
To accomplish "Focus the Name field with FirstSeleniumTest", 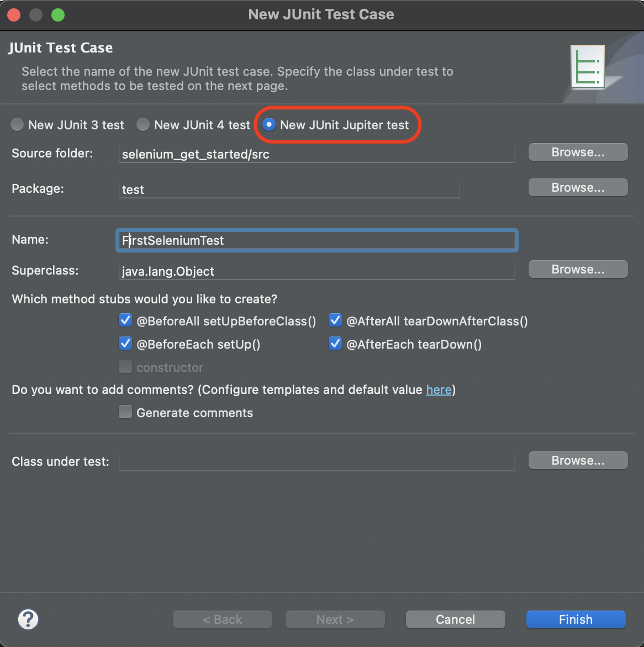I will pos(317,240).
